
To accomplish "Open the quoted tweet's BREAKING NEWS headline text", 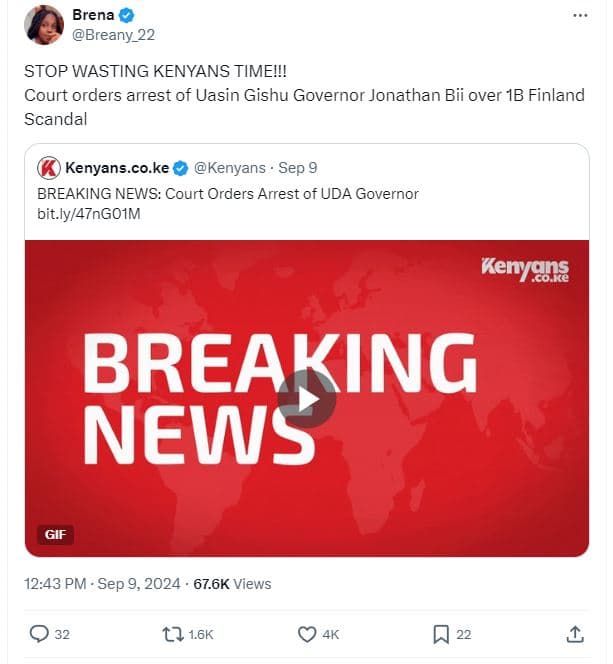I will [227, 194].
